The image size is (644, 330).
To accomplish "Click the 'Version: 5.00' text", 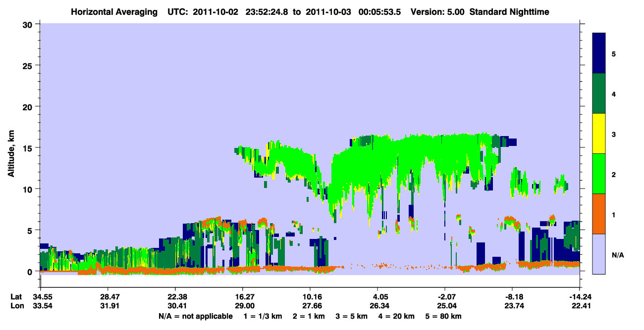I will pos(436,11).
